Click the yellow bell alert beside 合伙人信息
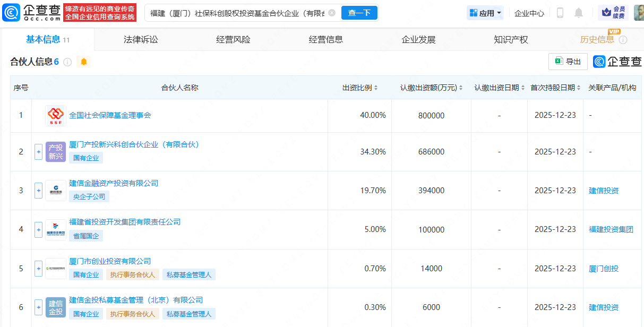 click(84, 62)
